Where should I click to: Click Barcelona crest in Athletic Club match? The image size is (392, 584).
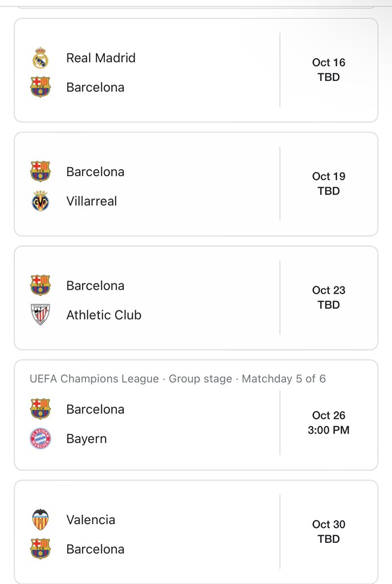click(x=40, y=285)
